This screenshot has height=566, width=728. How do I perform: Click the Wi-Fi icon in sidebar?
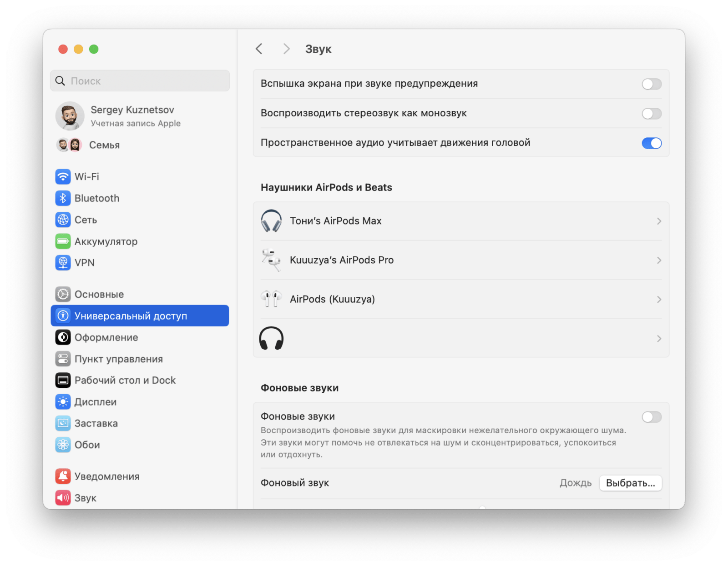point(63,176)
